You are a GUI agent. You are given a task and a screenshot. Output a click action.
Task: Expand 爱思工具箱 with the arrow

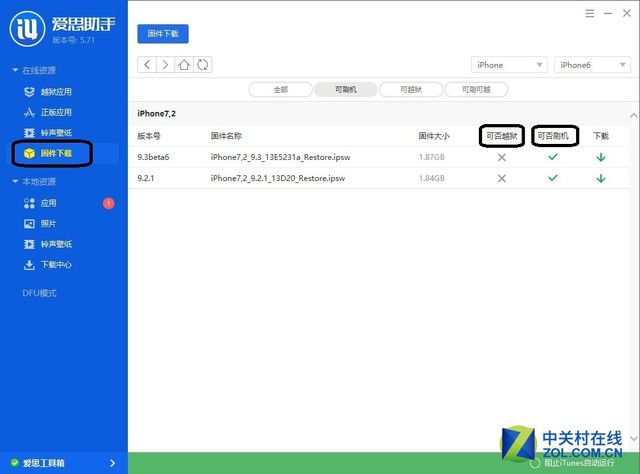pos(112,463)
